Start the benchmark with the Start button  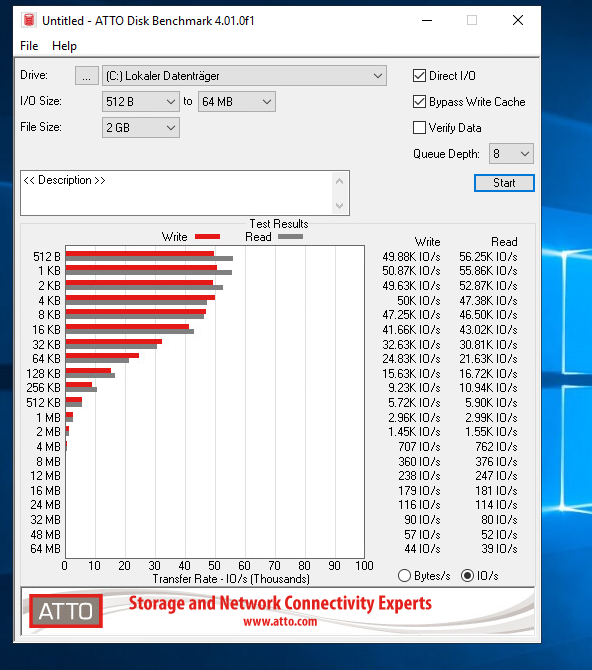tap(504, 183)
